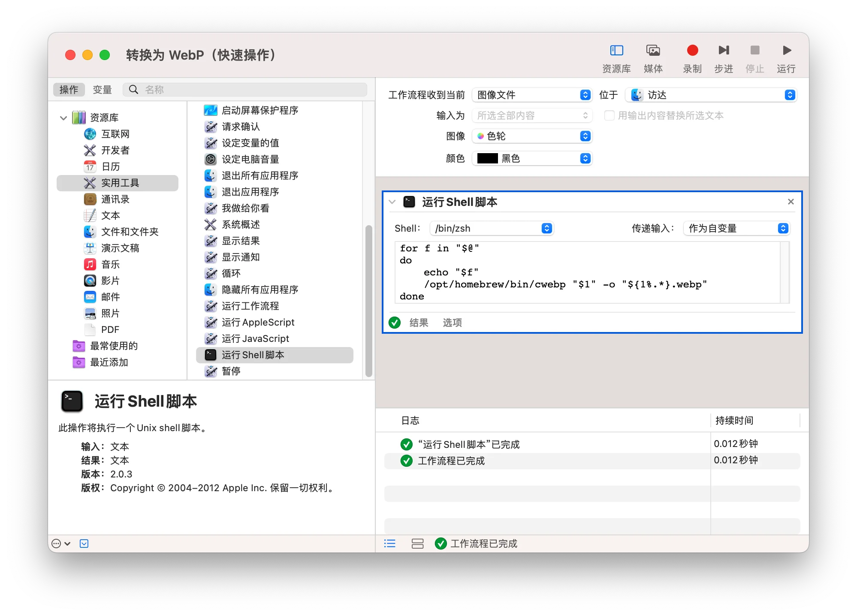The image size is (857, 616).
Task: Click the 步进 step icon
Action: tap(724, 51)
